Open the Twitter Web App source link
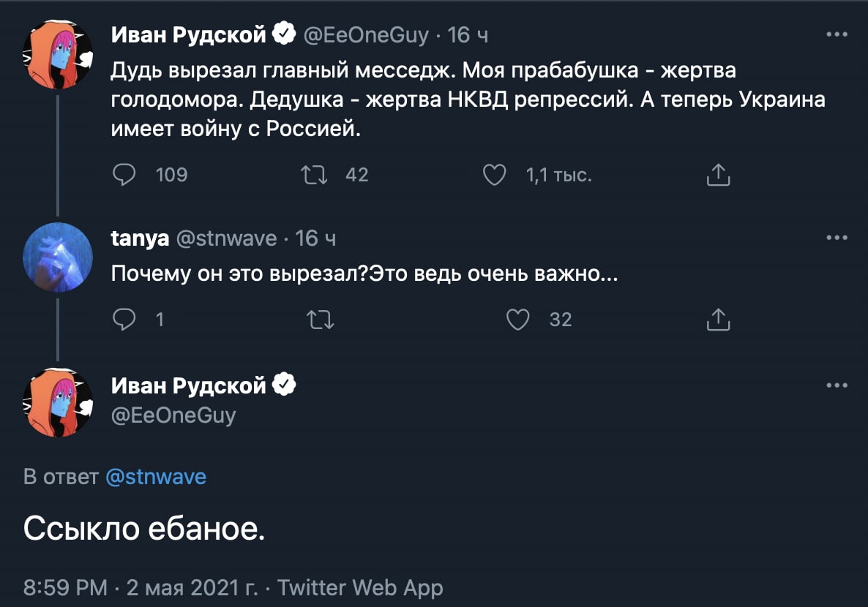This screenshot has width=868, height=607. click(360, 588)
